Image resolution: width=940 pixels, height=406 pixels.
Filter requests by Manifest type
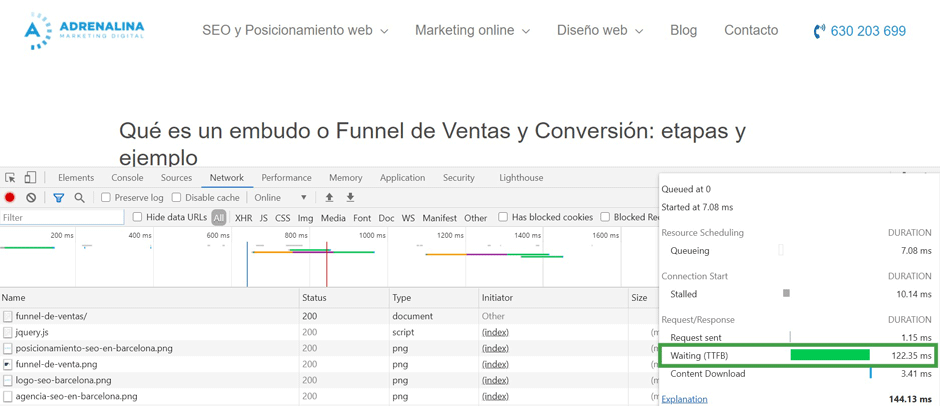[x=439, y=218]
